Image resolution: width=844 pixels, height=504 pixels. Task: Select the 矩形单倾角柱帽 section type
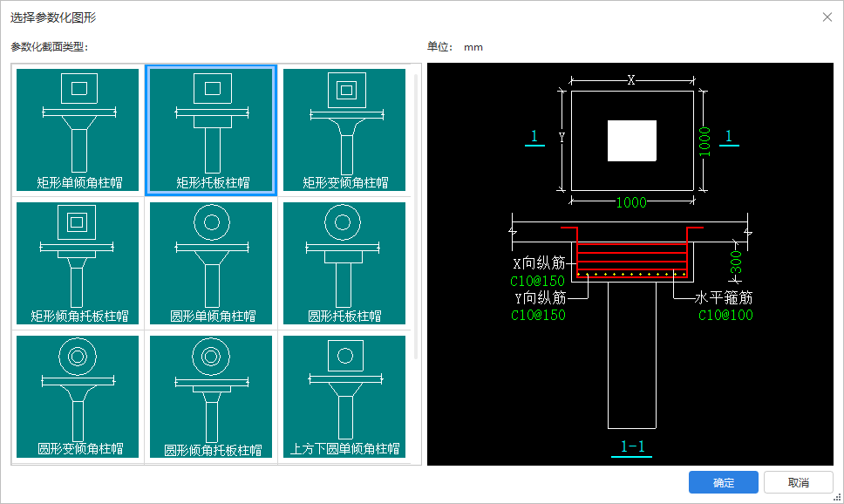point(78,130)
